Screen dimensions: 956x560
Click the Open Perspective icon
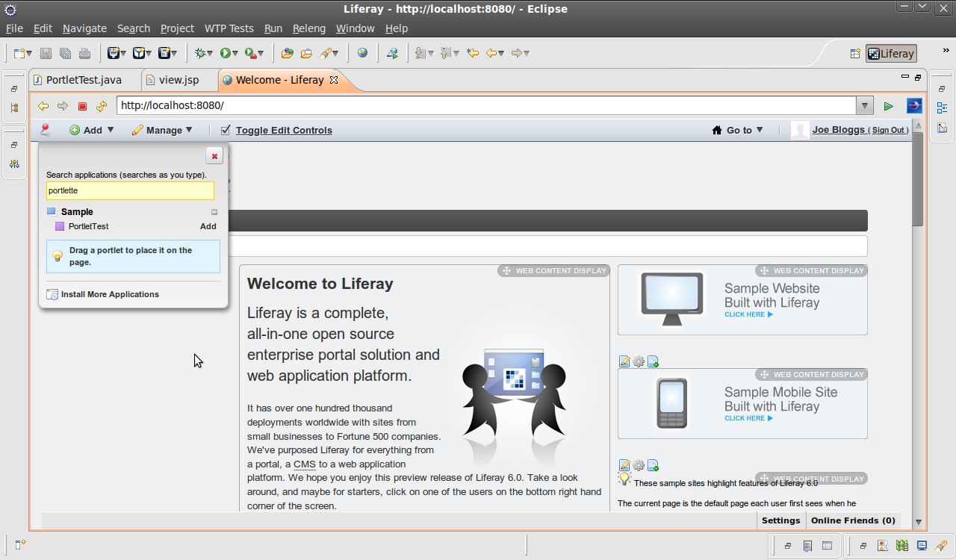pos(855,54)
